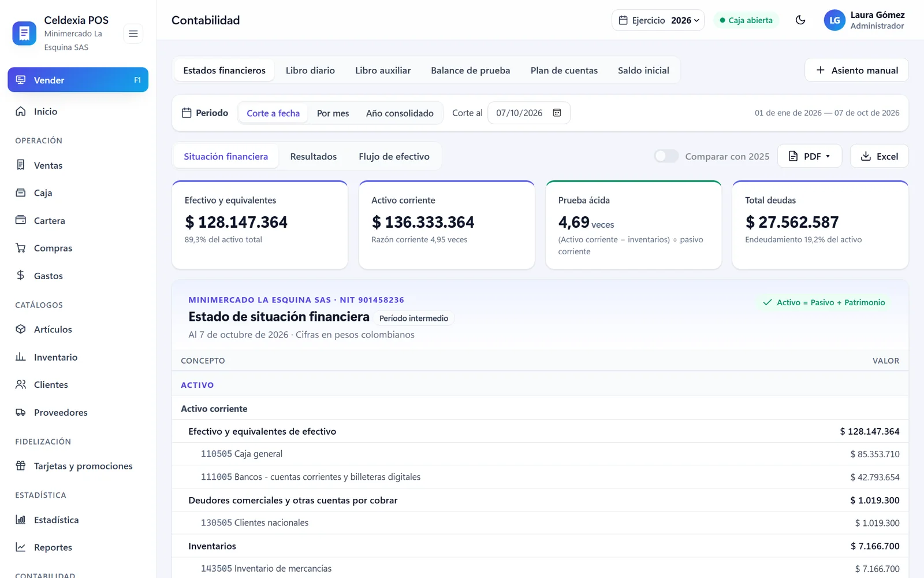Click Total deudas card
The width and height of the screenshot is (924, 578).
[x=820, y=225]
